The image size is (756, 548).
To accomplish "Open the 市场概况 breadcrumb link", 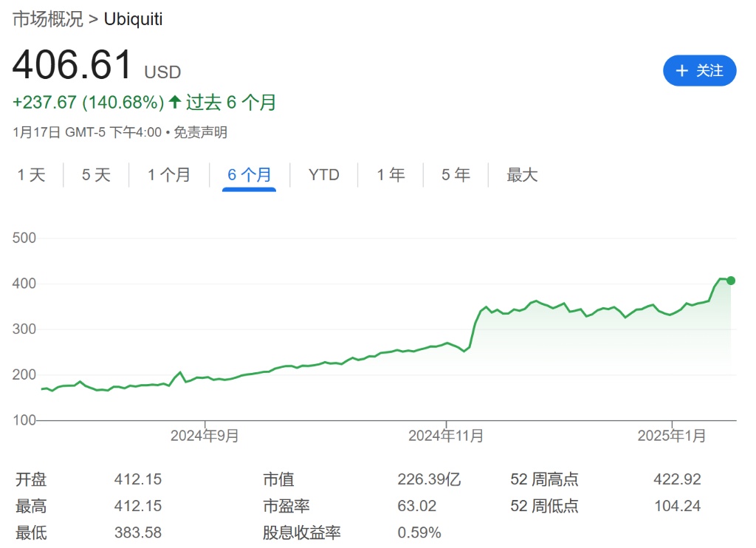I will click(47, 19).
